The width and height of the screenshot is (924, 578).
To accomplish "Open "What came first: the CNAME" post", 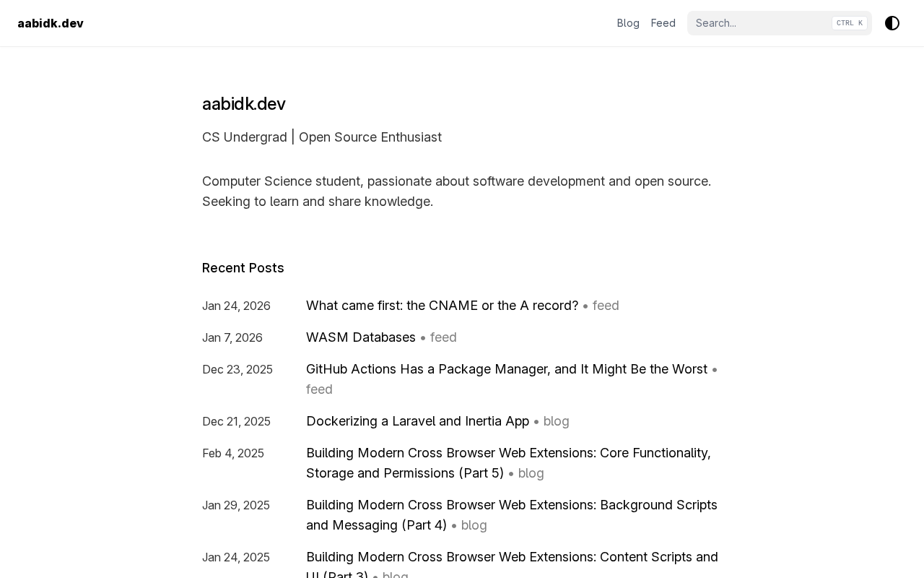I will [x=442, y=306].
